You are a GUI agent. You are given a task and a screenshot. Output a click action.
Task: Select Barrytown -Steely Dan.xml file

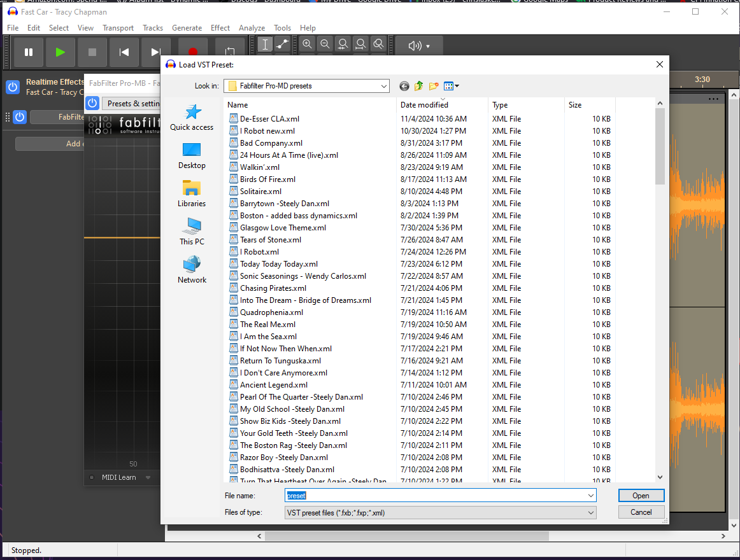(x=285, y=204)
